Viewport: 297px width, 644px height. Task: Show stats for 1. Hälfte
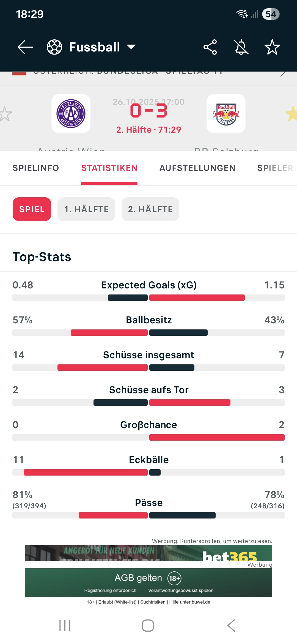point(86,209)
